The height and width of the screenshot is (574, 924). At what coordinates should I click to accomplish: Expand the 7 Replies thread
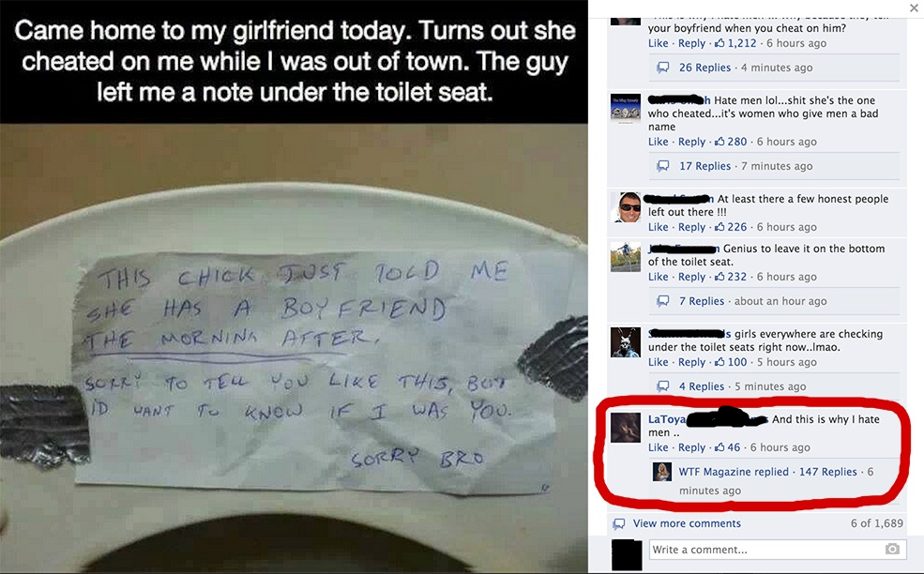(702, 301)
